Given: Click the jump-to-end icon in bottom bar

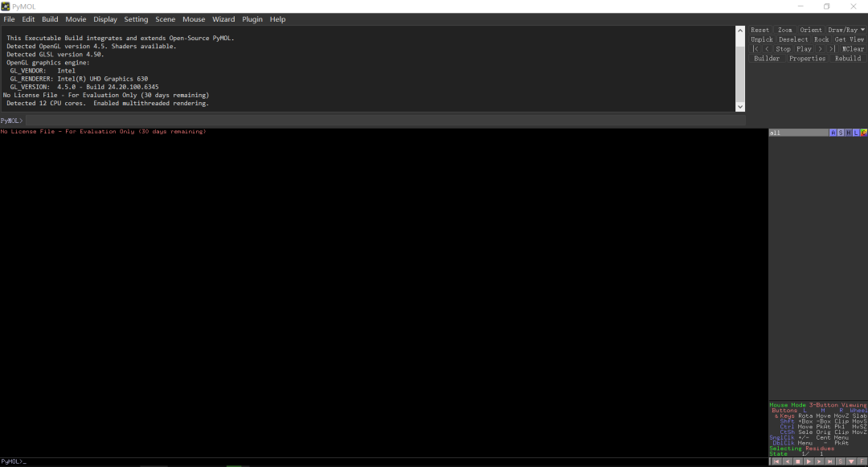Looking at the screenshot, I should 829,461.
